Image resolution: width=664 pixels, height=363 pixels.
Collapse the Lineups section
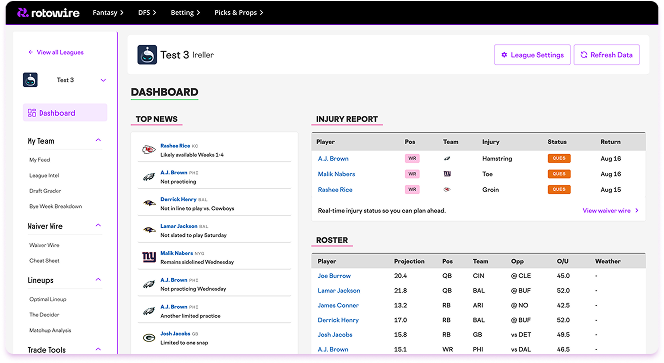coord(98,280)
